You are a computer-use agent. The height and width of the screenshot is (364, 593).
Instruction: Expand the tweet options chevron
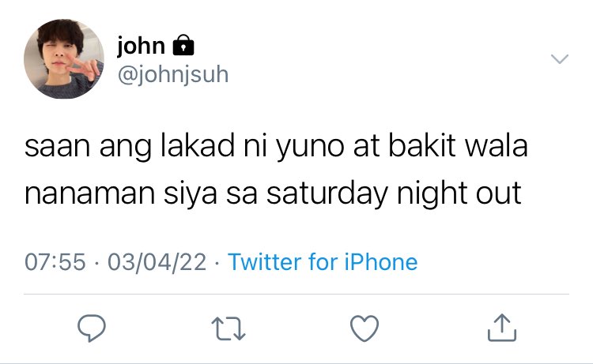point(560,59)
